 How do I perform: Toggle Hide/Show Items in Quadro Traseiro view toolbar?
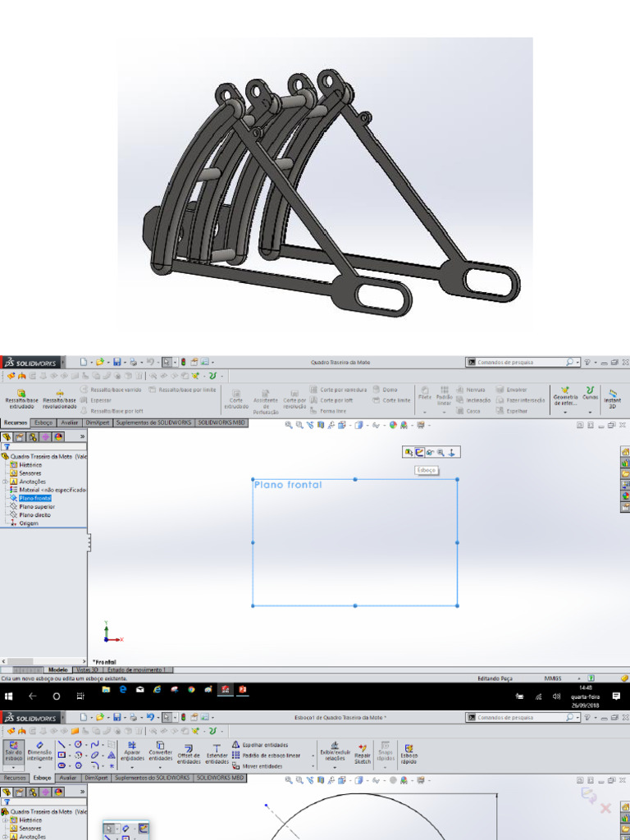(377, 425)
